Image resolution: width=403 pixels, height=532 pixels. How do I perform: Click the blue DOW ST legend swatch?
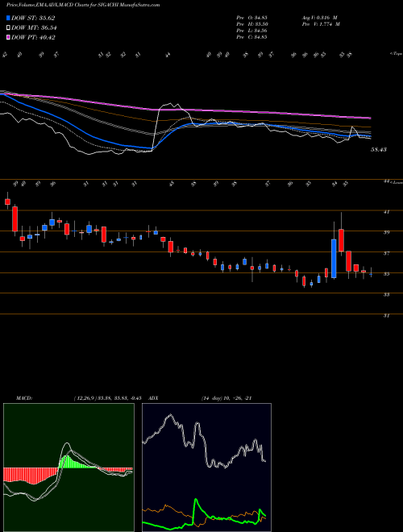coord(8,18)
